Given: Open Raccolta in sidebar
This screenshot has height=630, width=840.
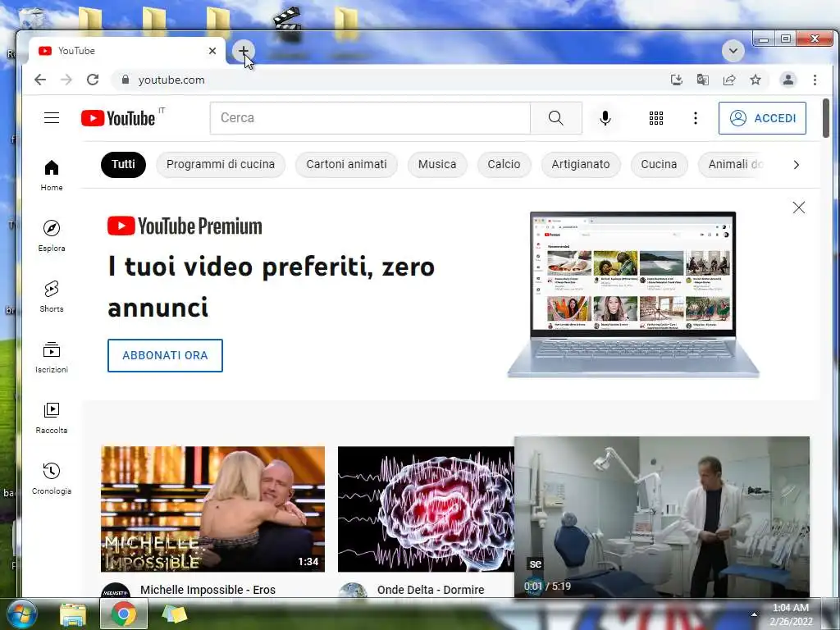Looking at the screenshot, I should pyautogui.click(x=52, y=418).
